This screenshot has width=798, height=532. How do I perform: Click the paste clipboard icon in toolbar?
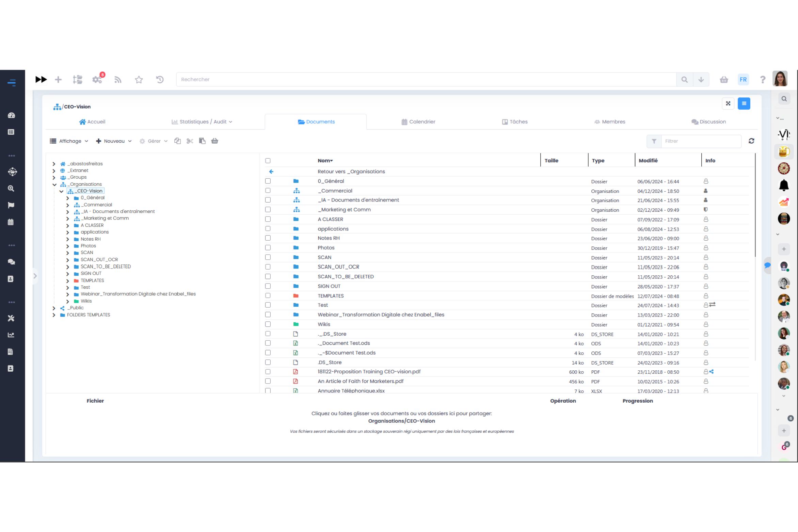pyautogui.click(x=202, y=141)
